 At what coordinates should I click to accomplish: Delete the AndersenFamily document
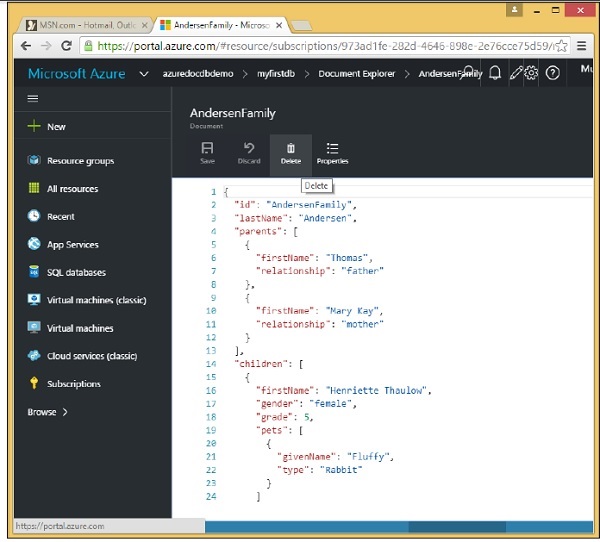(x=290, y=153)
